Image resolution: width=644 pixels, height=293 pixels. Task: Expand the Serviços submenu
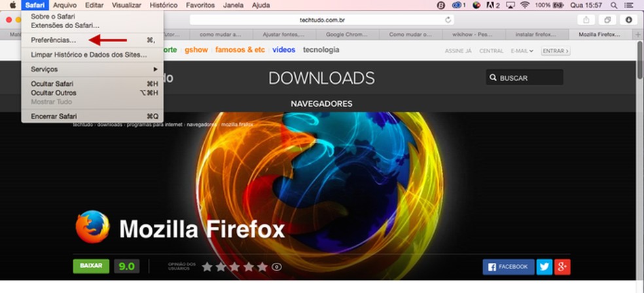pos(92,69)
